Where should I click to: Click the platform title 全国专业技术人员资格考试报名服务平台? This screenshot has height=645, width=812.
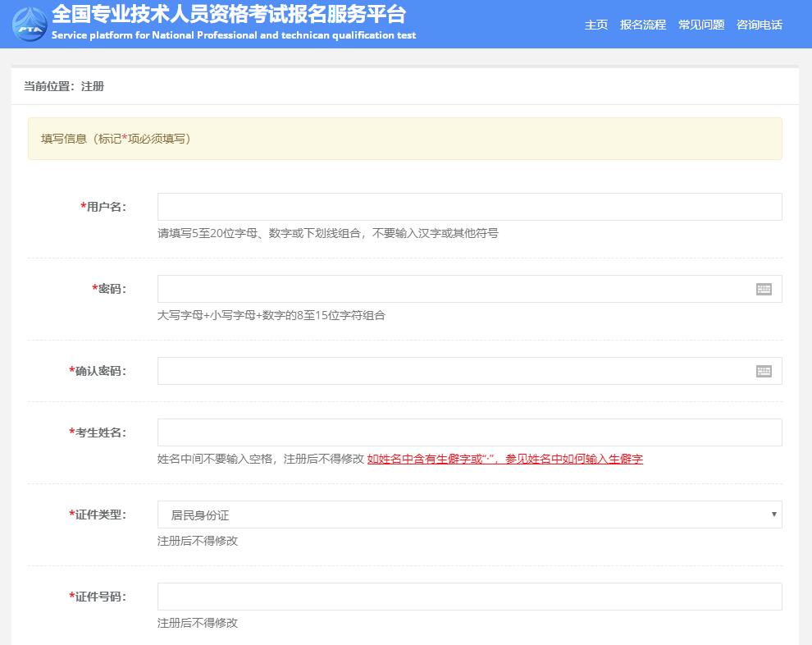coord(228,15)
